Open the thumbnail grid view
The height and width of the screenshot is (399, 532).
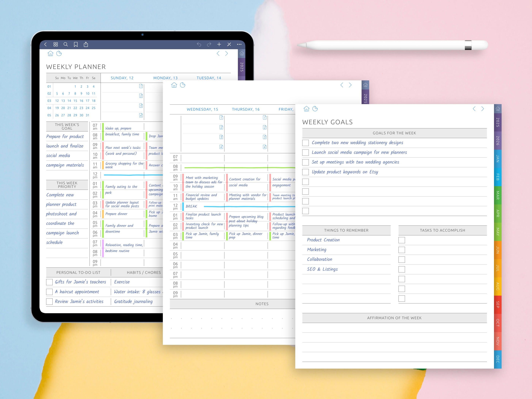pyautogui.click(x=56, y=44)
